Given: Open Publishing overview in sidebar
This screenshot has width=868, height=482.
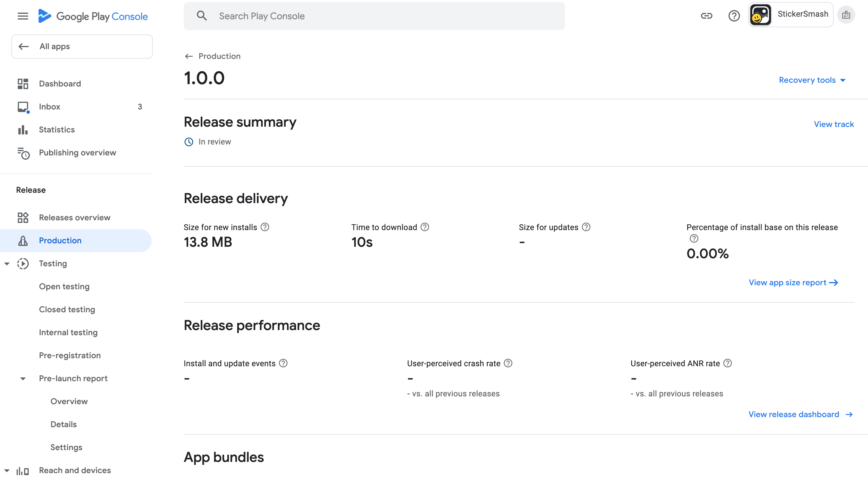Looking at the screenshot, I should click(77, 153).
